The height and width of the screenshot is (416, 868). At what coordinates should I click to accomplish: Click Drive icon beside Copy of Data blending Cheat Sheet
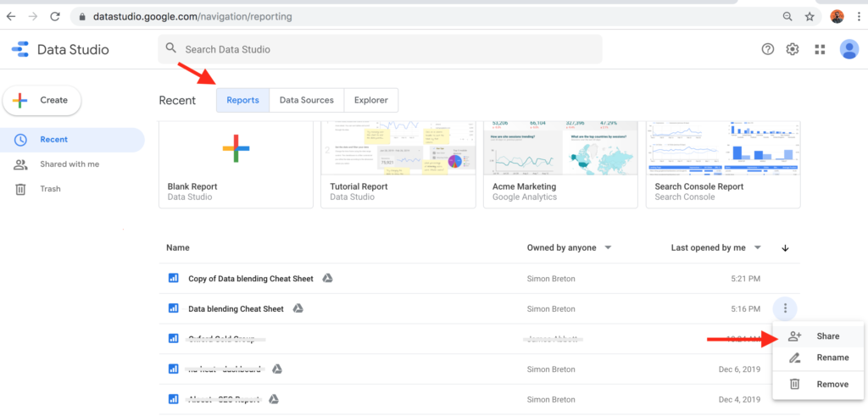click(x=328, y=278)
